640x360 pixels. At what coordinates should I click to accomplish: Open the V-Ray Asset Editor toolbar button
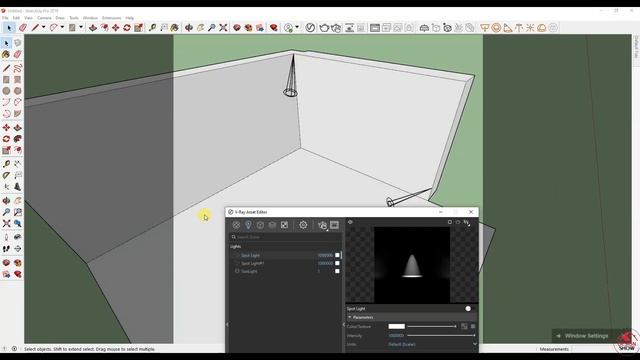(x=310, y=28)
